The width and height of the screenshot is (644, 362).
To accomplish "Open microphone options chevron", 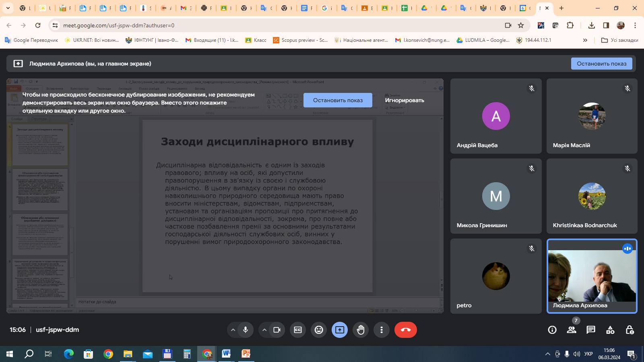I will coord(233,329).
